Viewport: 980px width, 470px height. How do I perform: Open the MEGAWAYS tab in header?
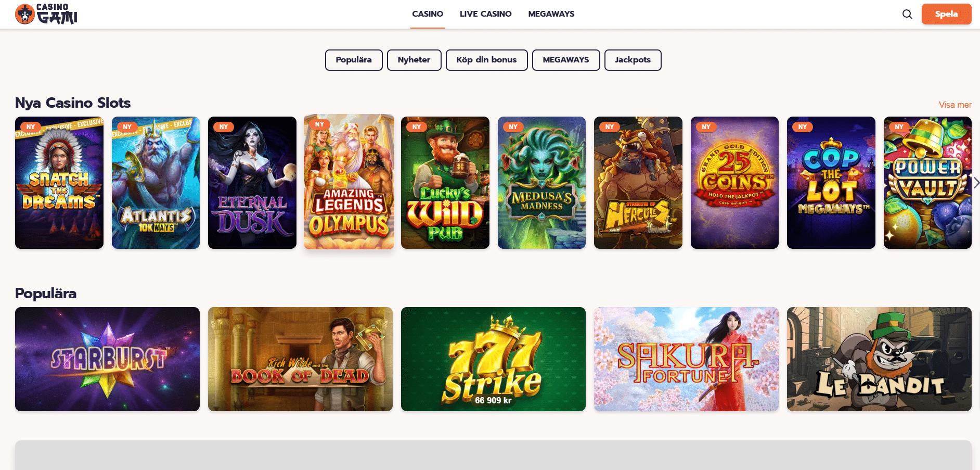551,14
